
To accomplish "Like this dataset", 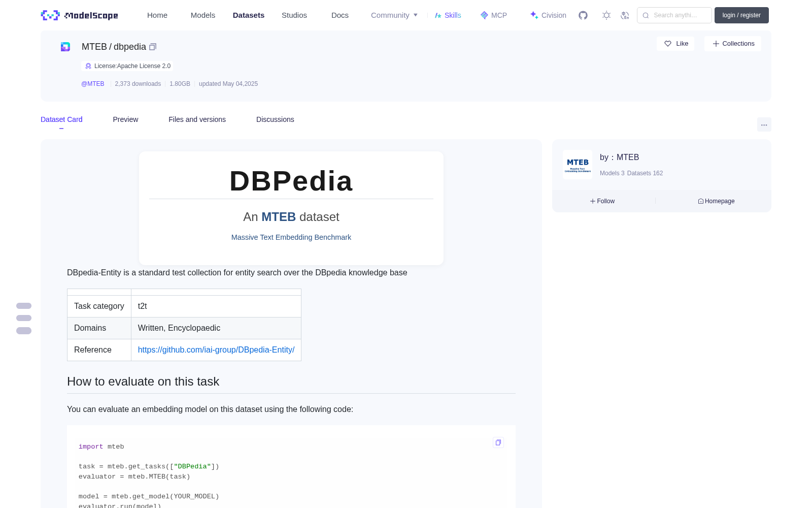I will [676, 44].
